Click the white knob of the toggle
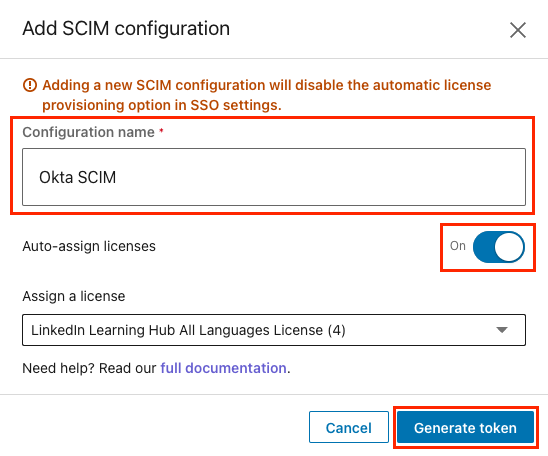 (x=509, y=247)
